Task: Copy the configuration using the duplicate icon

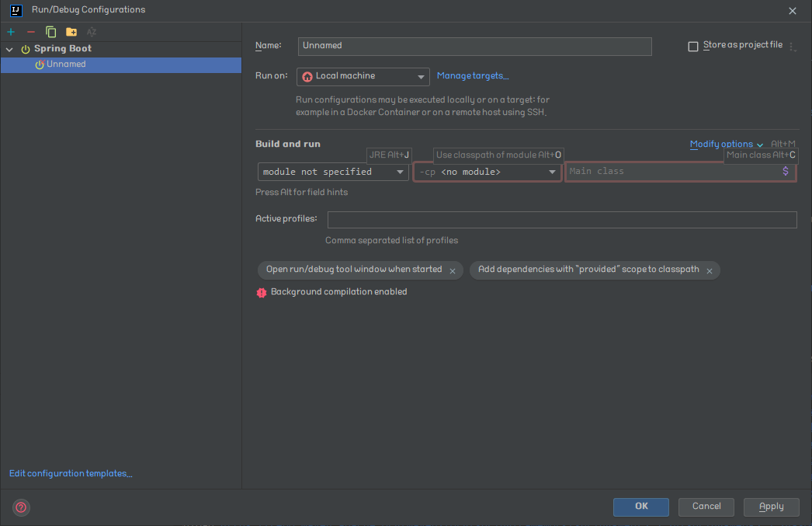Action: pyautogui.click(x=50, y=32)
